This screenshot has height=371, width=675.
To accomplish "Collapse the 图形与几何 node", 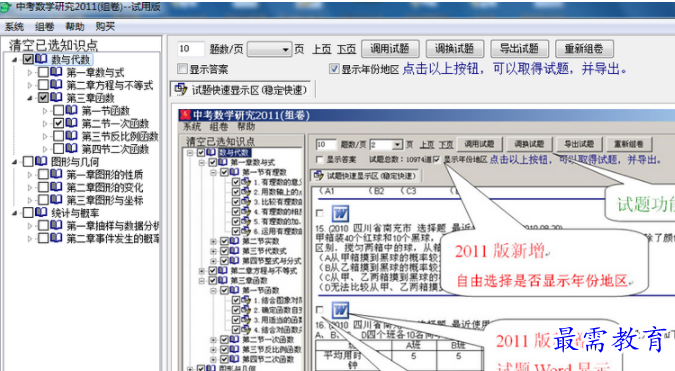I will 15,162.
